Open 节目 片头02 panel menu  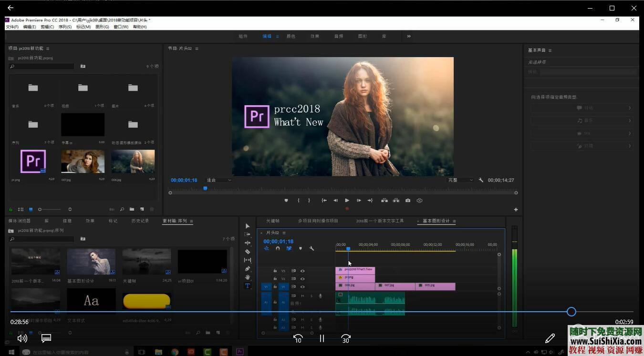(197, 49)
